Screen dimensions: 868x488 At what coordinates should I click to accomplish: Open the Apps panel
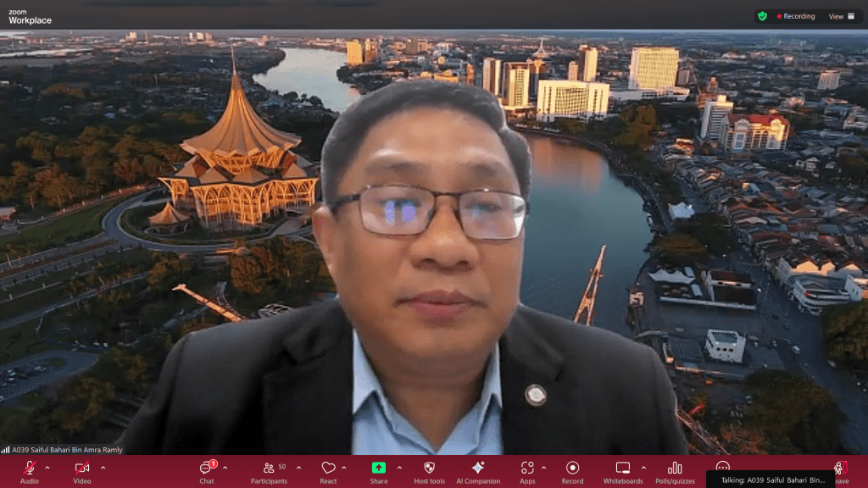527,470
